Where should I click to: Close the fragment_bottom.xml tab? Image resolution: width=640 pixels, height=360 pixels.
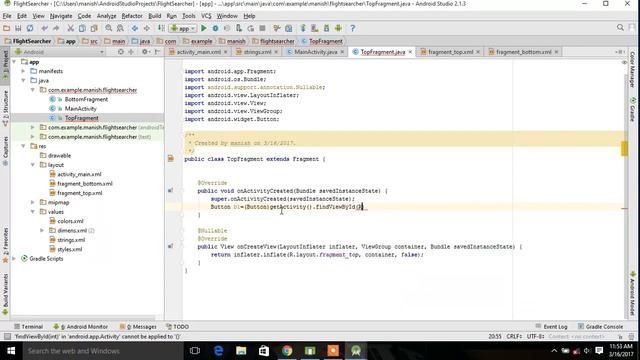click(556, 52)
